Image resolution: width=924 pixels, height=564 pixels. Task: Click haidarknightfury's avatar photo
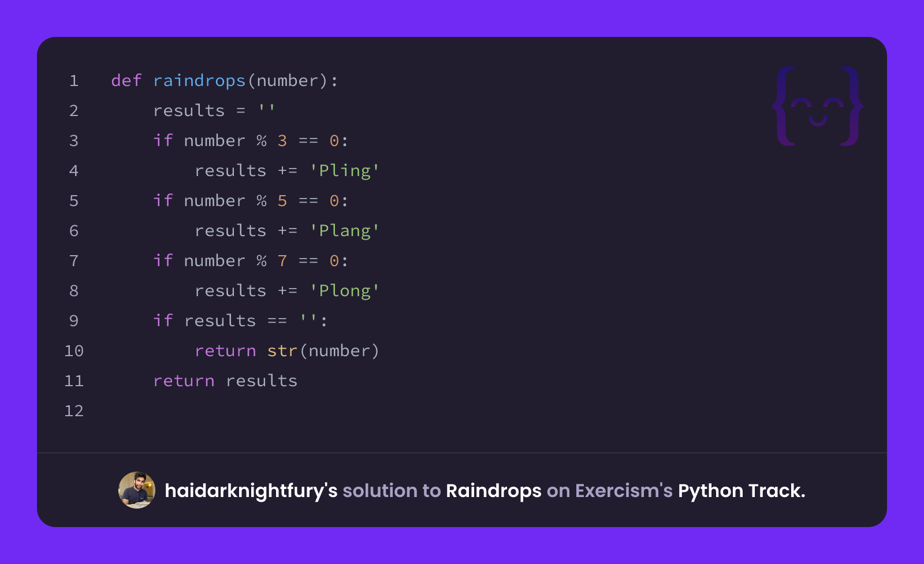click(x=137, y=490)
